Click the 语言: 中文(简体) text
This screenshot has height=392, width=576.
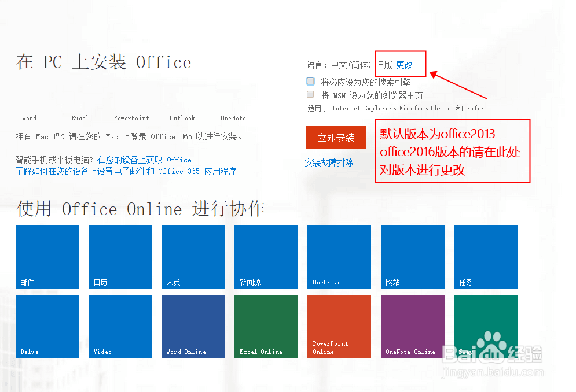(x=339, y=65)
